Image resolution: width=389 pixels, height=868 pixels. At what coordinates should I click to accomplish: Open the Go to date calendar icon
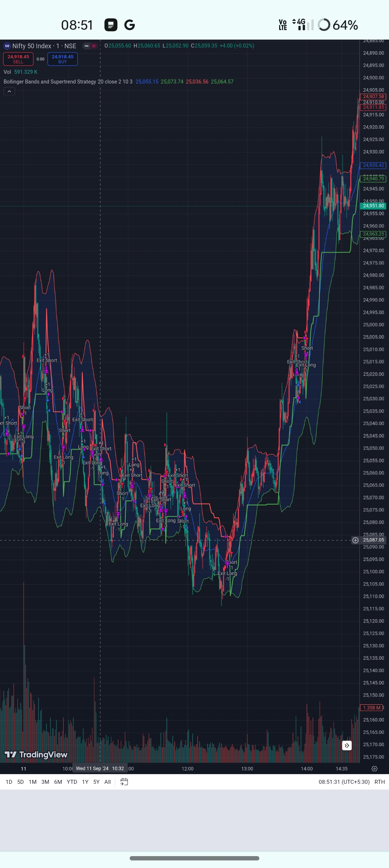(x=124, y=782)
